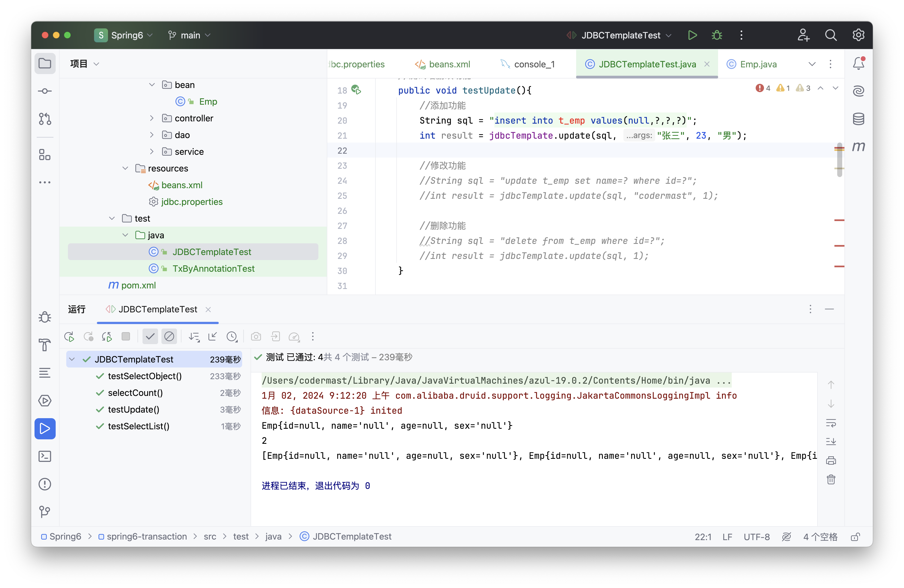Open the Database tool window
This screenshot has width=904, height=588.
pos(858,119)
